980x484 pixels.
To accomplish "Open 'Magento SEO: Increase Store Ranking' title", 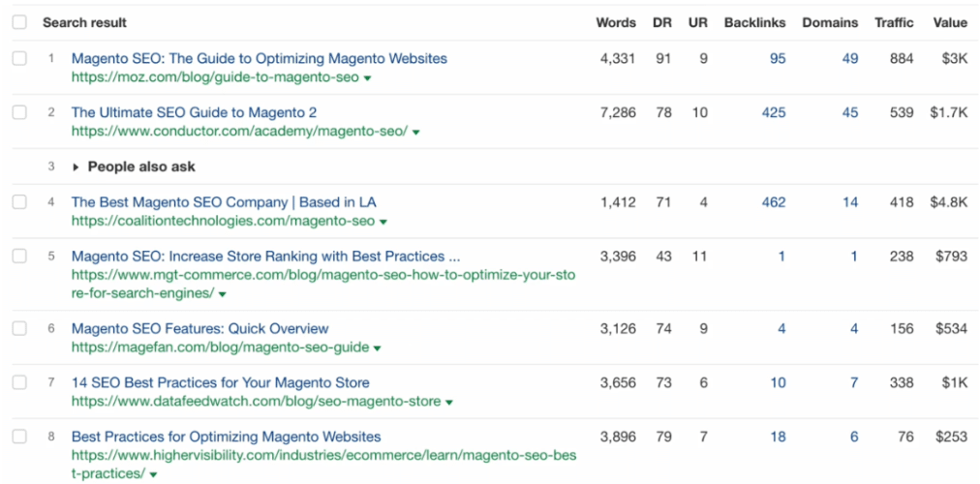I will (265, 257).
